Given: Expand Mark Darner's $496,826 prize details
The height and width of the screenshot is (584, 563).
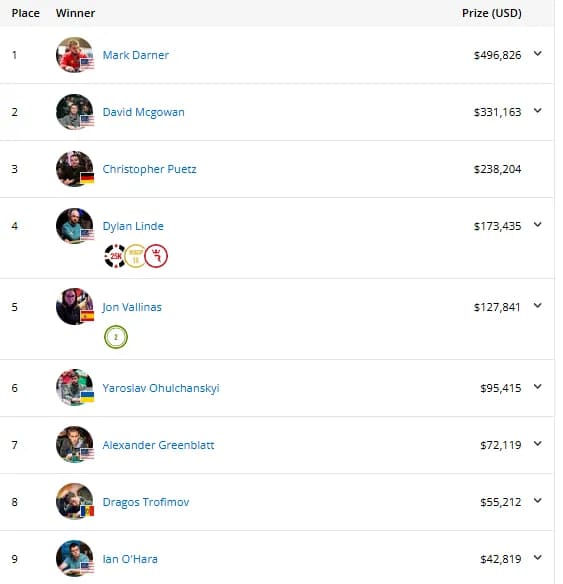Looking at the screenshot, I should coord(537,54).
